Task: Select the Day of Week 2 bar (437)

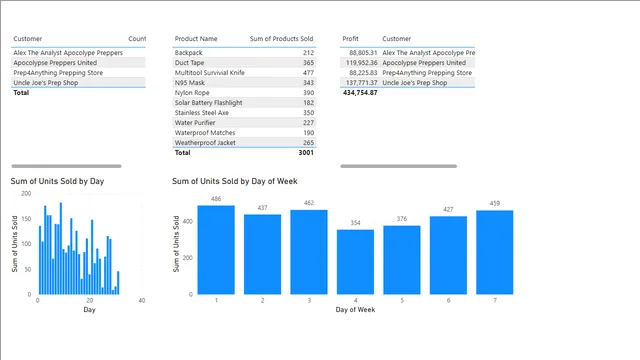Action: [262, 254]
